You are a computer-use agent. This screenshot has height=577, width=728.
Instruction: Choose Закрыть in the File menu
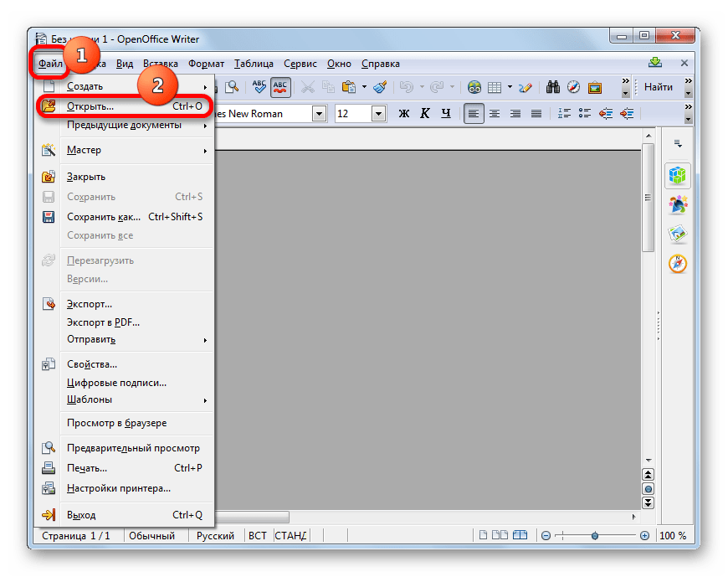[x=125, y=177]
